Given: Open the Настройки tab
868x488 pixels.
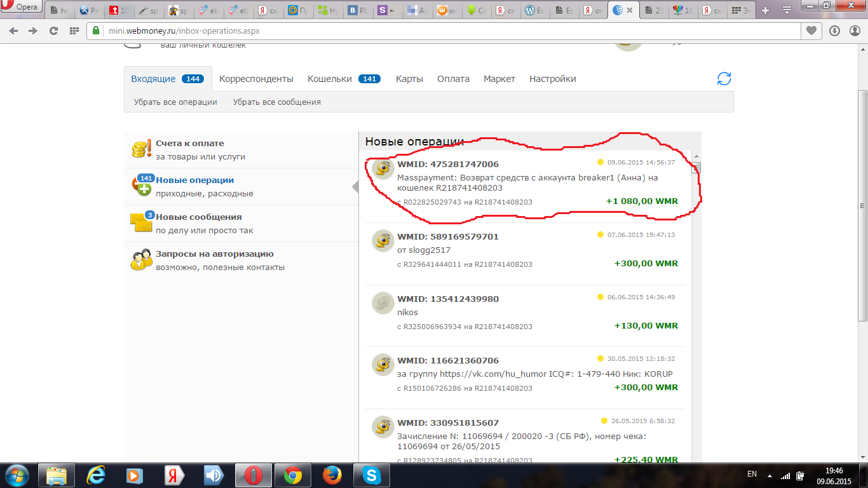Looking at the screenshot, I should tap(552, 79).
